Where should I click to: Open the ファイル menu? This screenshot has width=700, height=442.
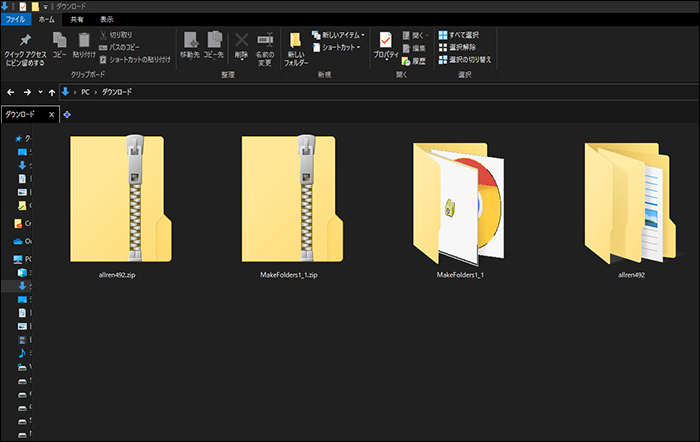(x=16, y=18)
